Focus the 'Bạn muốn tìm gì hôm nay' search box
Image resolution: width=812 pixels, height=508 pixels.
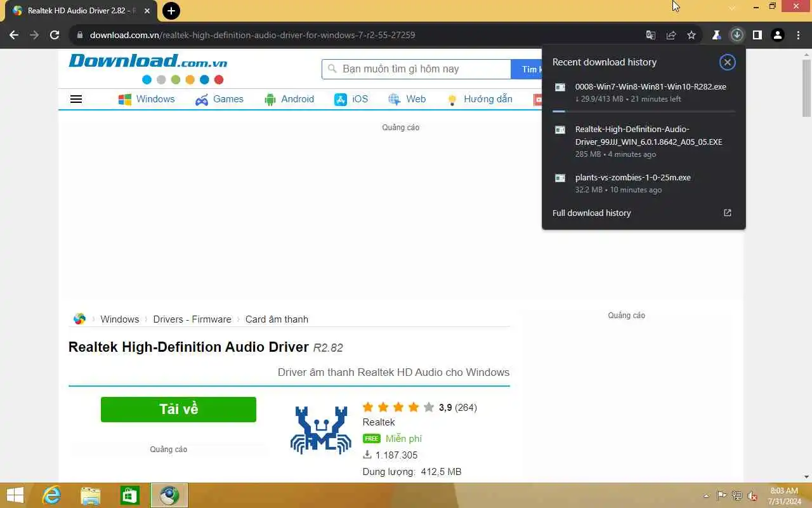[416, 69]
